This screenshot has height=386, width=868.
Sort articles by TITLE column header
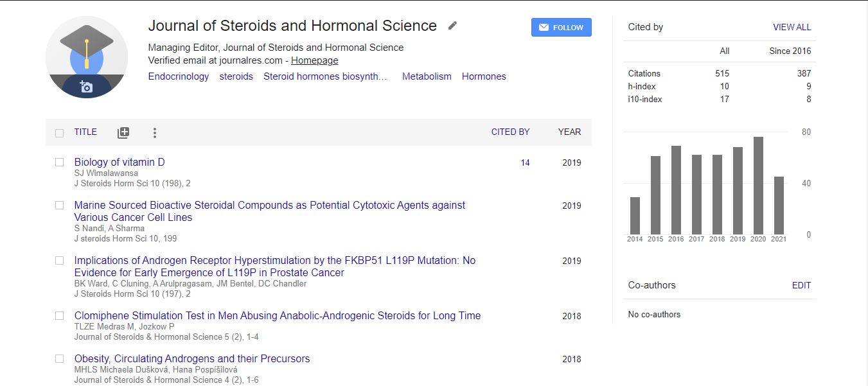pyautogui.click(x=85, y=132)
